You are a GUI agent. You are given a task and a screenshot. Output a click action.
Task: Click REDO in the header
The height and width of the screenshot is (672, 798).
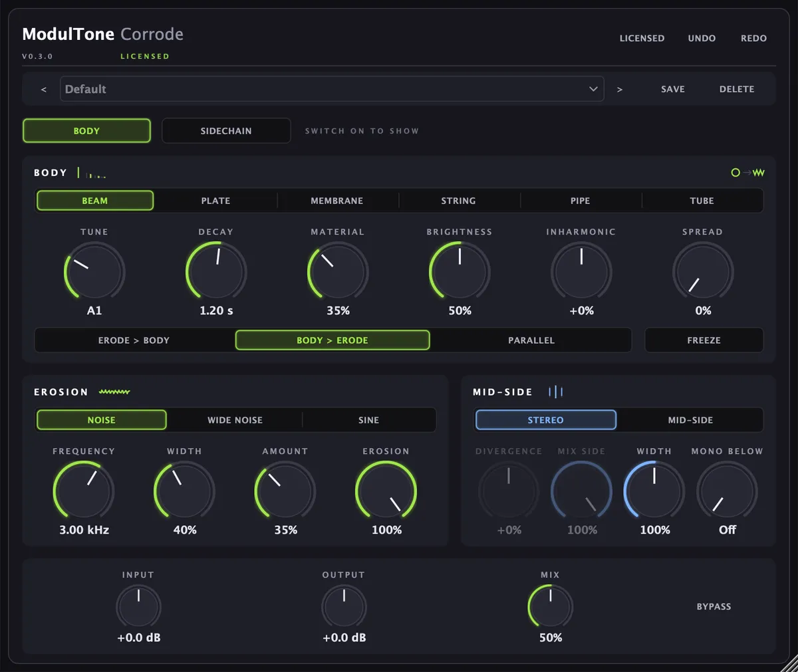(x=754, y=39)
